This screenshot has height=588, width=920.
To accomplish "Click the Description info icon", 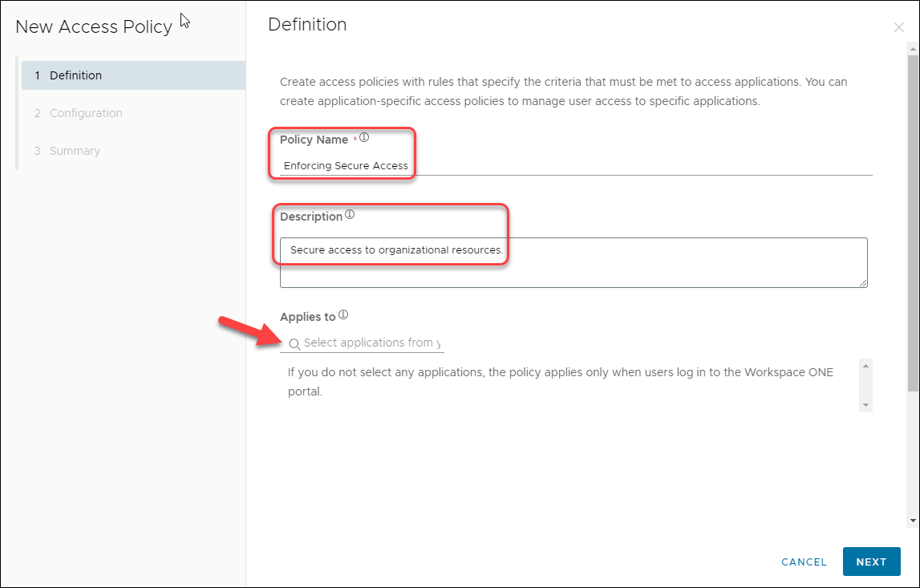I will pos(350,215).
